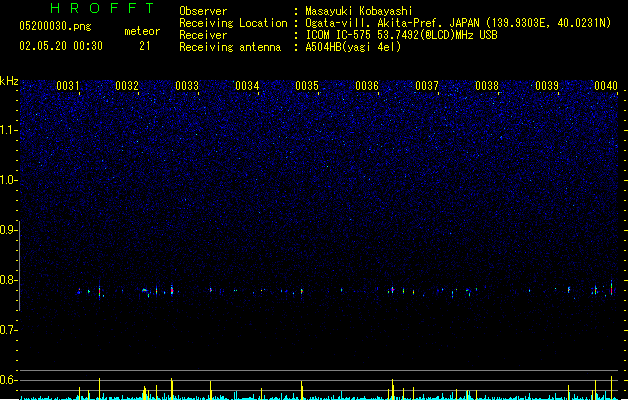Image resolution: width=629 pixels, height=400 pixels.
Task: Click the 0.8 kHz axis label
Action: (x=9, y=280)
